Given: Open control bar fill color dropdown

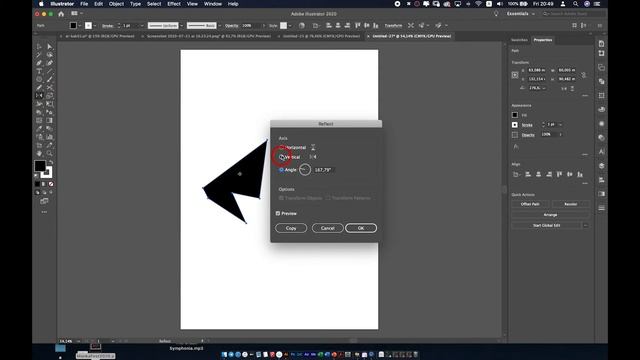Looking at the screenshot, I should (80, 26).
